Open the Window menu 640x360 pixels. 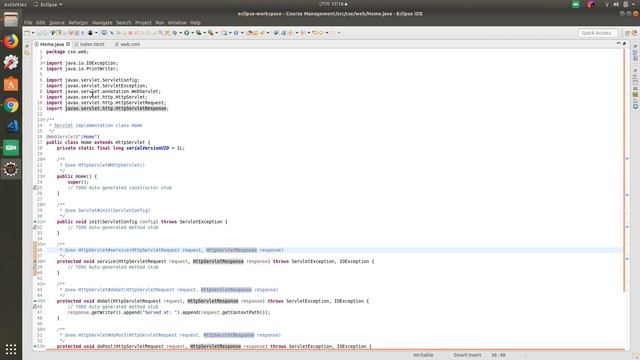point(177,22)
